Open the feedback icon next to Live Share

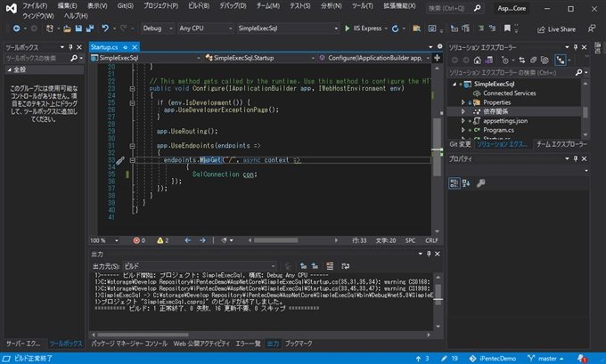(592, 28)
